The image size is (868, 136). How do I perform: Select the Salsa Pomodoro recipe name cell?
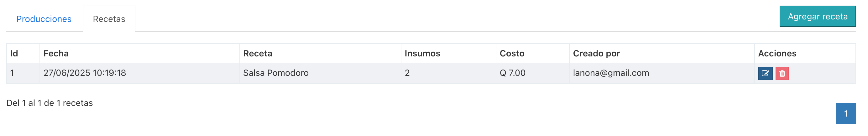coord(320,73)
